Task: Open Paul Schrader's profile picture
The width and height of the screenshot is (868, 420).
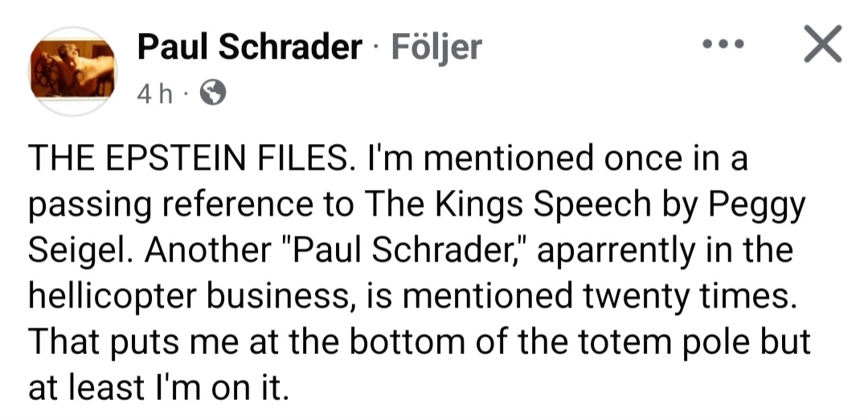Action: pyautogui.click(x=74, y=71)
